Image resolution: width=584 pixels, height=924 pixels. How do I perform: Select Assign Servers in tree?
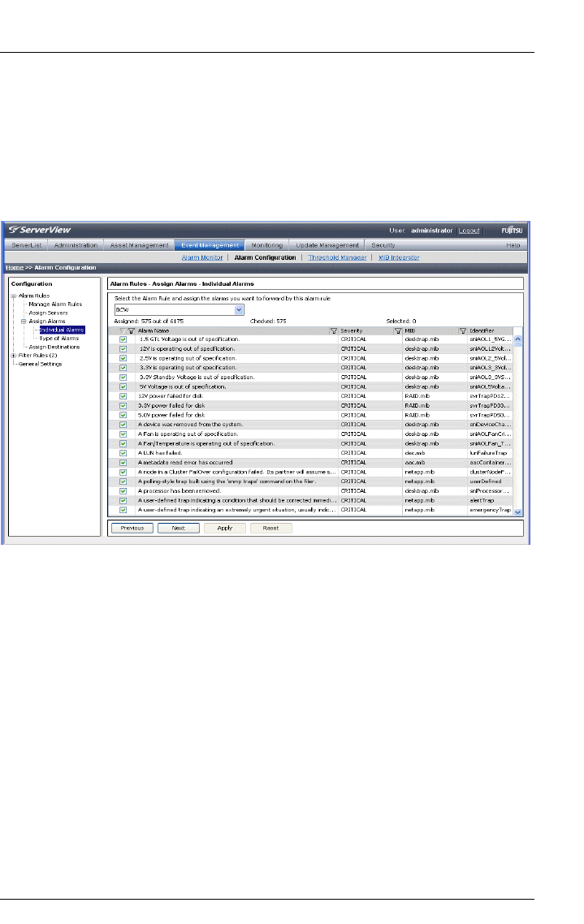point(48,313)
